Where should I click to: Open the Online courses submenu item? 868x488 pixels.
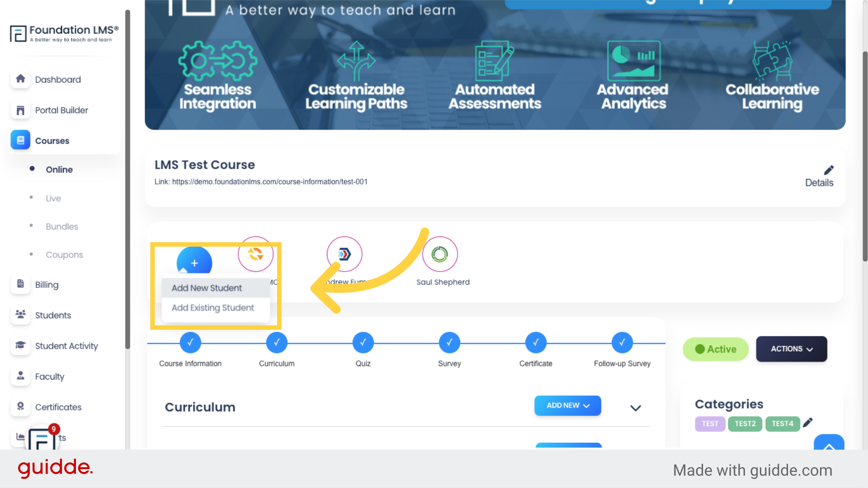point(59,169)
